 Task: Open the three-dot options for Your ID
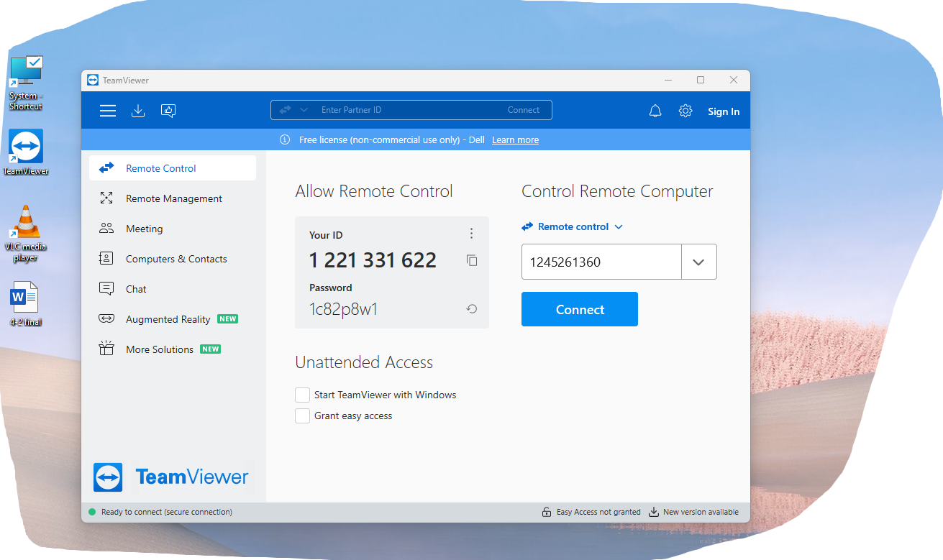(472, 233)
